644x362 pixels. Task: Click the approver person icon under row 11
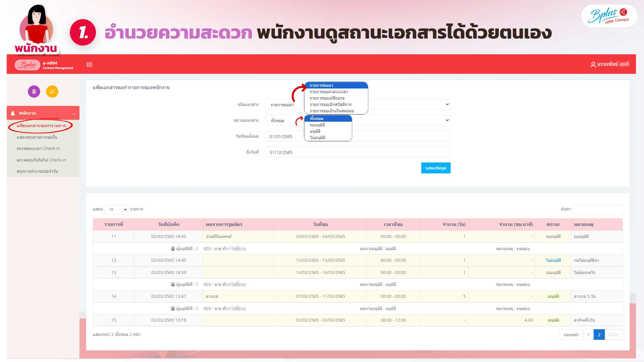173,249
